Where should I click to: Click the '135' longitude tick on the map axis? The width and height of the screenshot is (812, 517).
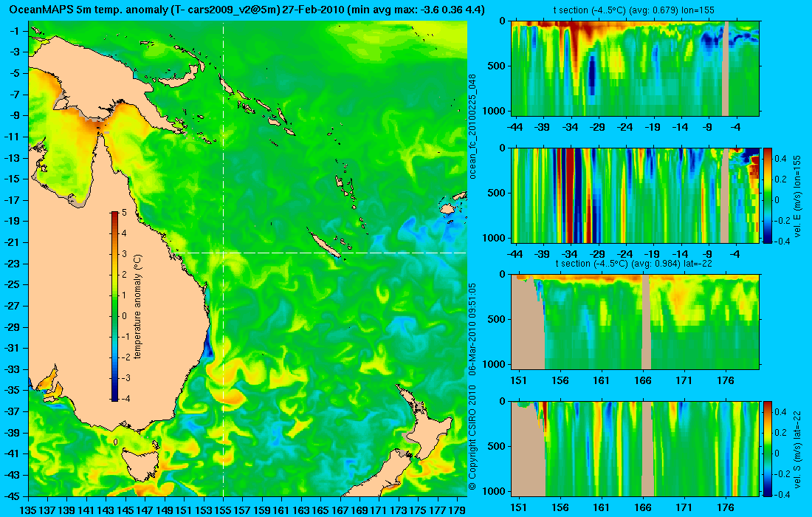pos(28,510)
